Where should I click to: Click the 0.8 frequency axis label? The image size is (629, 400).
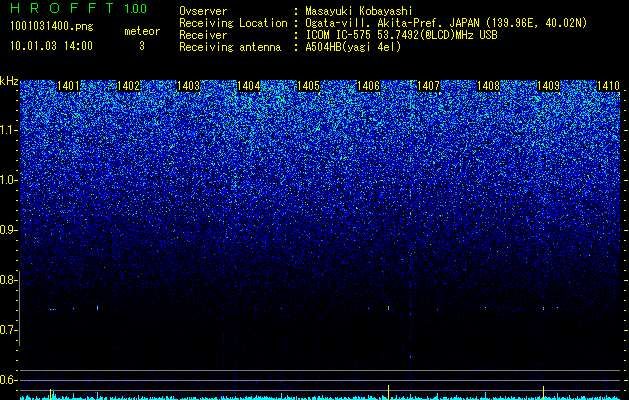9,280
